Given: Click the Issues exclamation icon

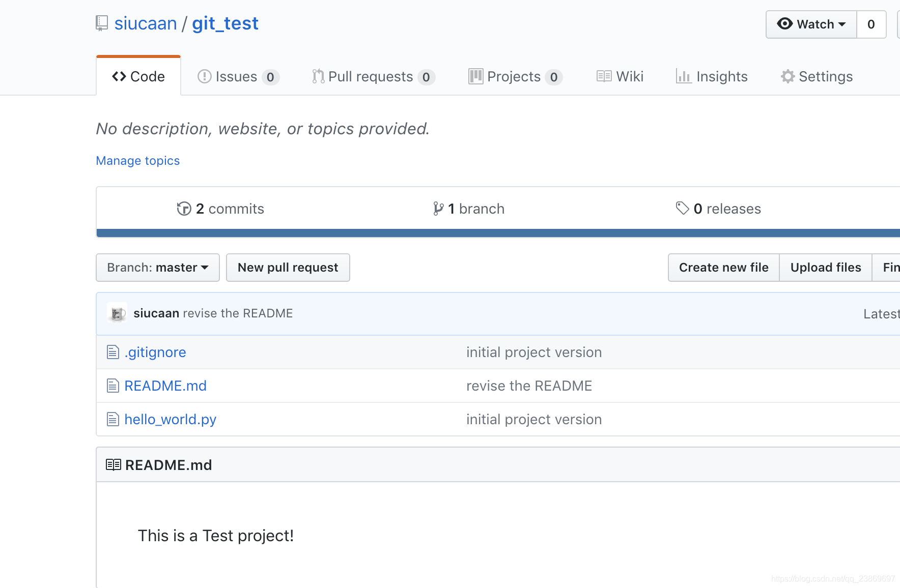Looking at the screenshot, I should click(204, 76).
